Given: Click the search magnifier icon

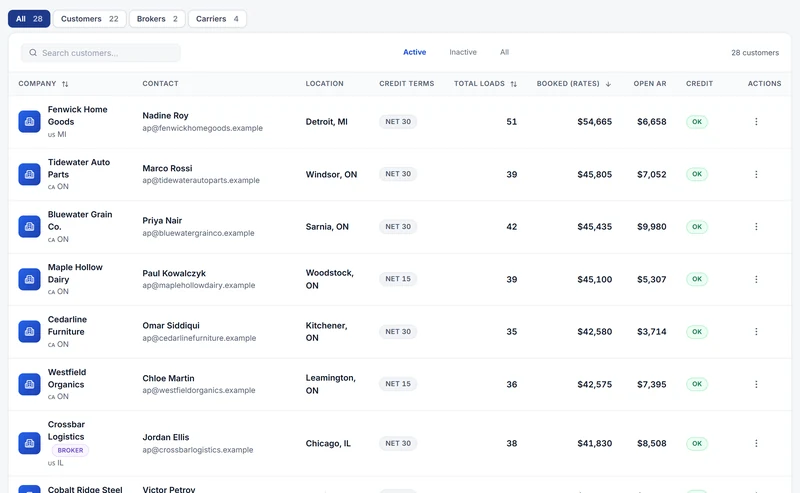Looking at the screenshot, I should (33, 53).
